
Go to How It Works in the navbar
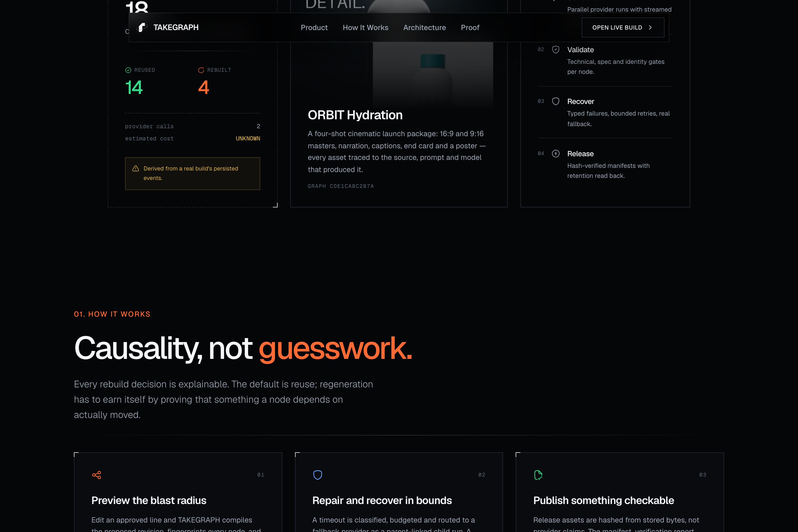click(365, 27)
